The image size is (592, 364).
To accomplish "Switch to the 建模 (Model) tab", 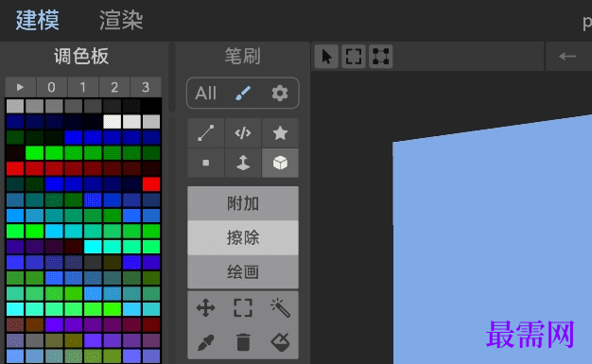I will [38, 20].
